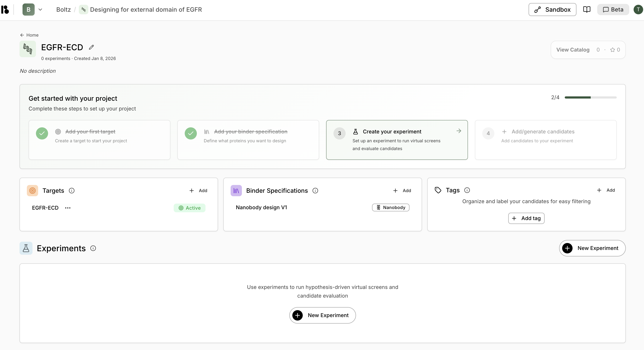Open the user avatar T icon
The height and width of the screenshot is (350, 644).
pos(638,10)
